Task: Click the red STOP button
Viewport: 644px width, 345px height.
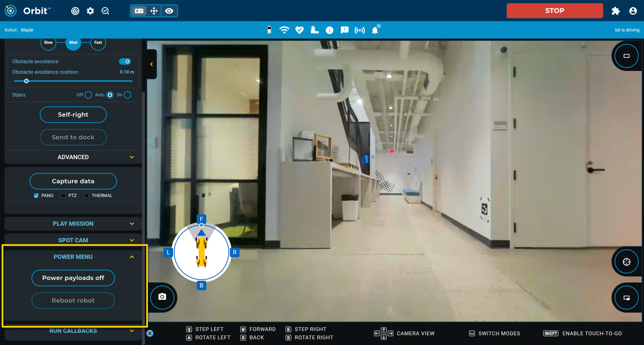Action: pyautogui.click(x=555, y=11)
